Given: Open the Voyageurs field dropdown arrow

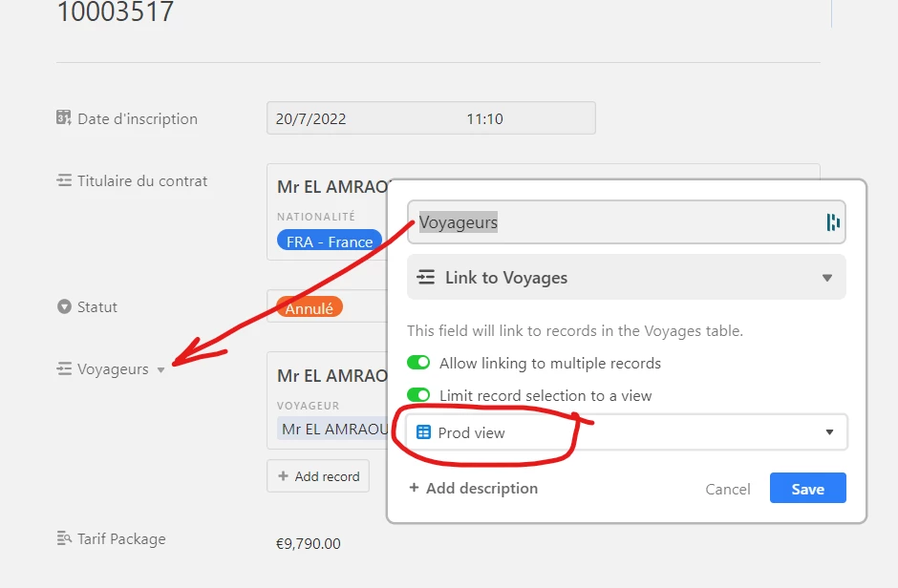Looking at the screenshot, I should (160, 370).
